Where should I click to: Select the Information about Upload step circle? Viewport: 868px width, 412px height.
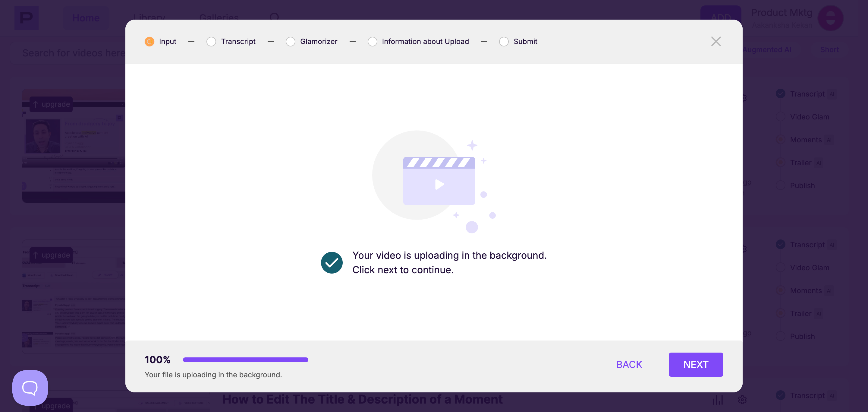pyautogui.click(x=372, y=41)
